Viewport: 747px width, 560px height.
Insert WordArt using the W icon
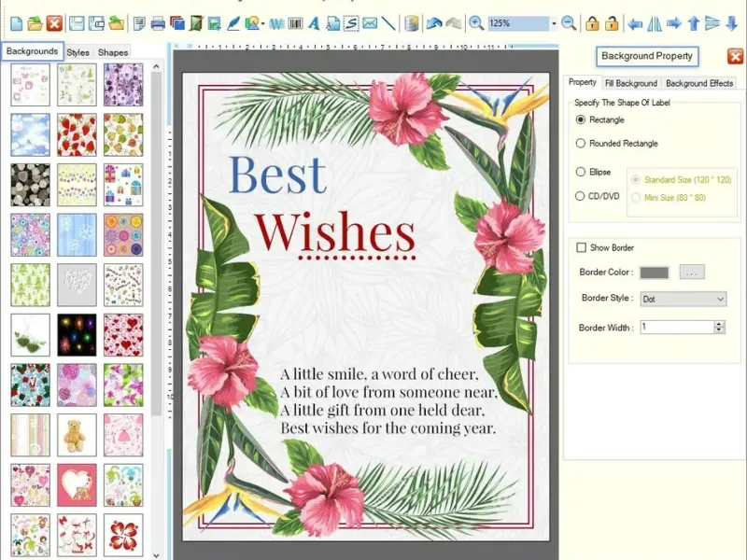(x=276, y=22)
